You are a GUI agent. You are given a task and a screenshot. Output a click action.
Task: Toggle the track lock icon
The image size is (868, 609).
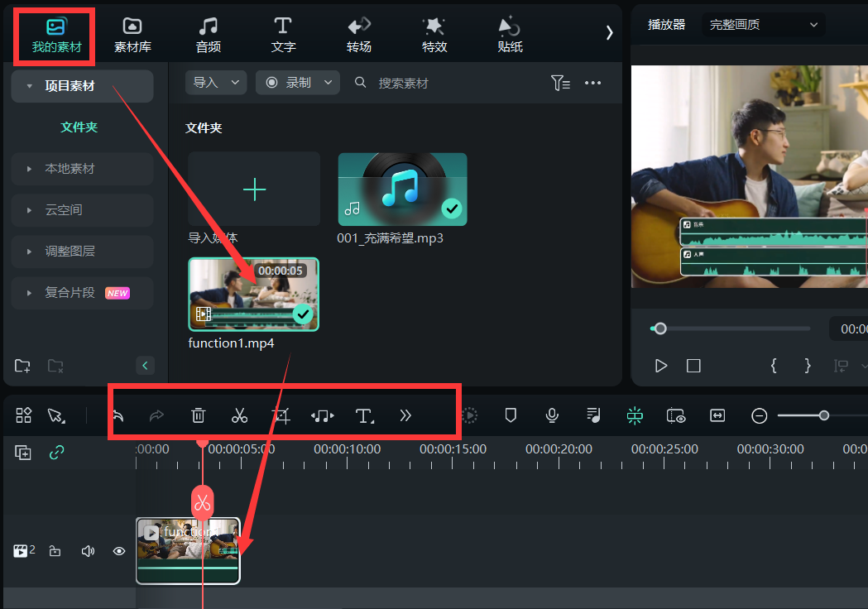[55, 551]
